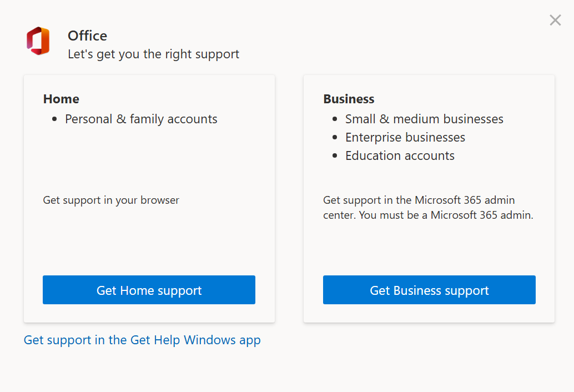Click the "Get support in your browser" text
Image resolution: width=574 pixels, height=392 pixels.
[111, 200]
